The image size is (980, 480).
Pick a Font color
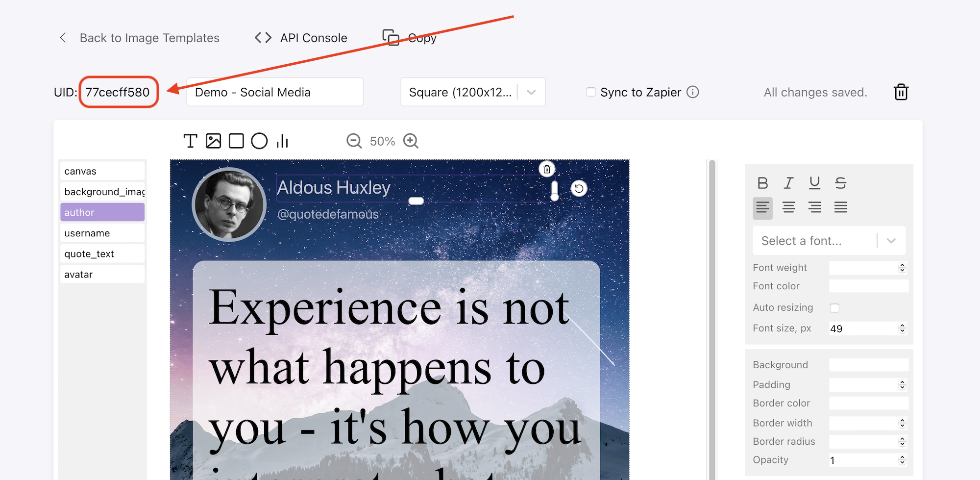pos(868,286)
